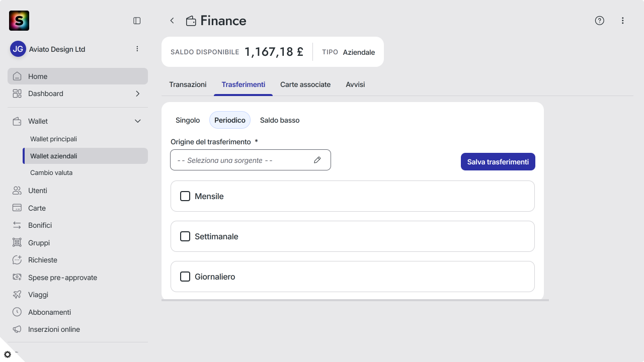Go back using the left arrow

172,21
